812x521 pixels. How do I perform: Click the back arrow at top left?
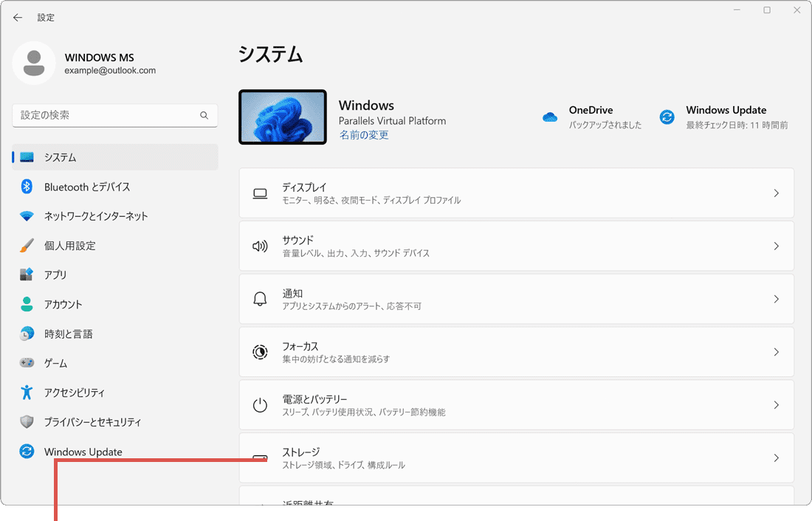click(18, 17)
